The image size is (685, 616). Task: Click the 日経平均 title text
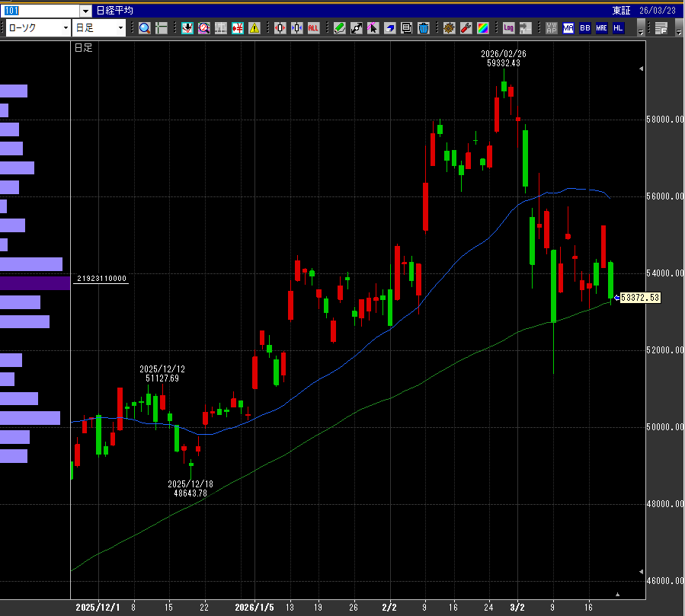point(114,11)
